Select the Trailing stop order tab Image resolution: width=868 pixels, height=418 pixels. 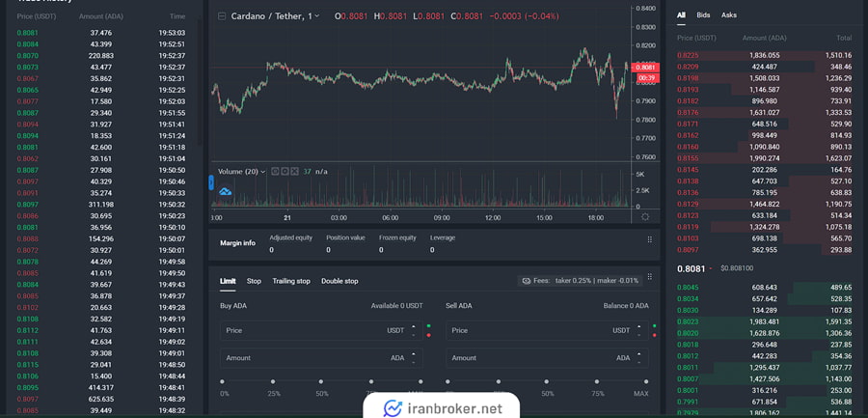point(291,281)
